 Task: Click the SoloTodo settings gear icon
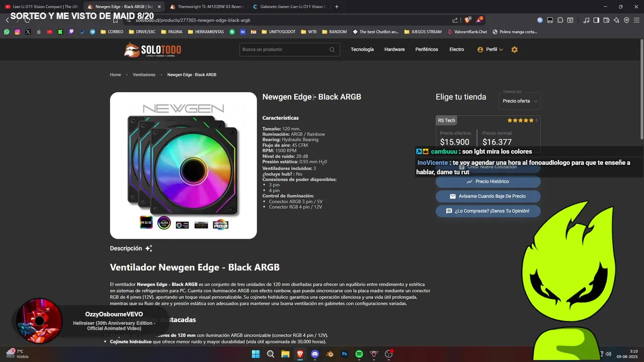click(514, 49)
